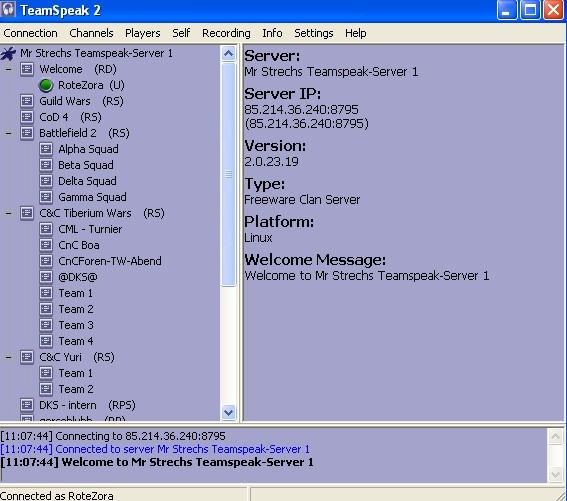Click the Team 4 channel icon under Tiberium Wars

coord(46,341)
